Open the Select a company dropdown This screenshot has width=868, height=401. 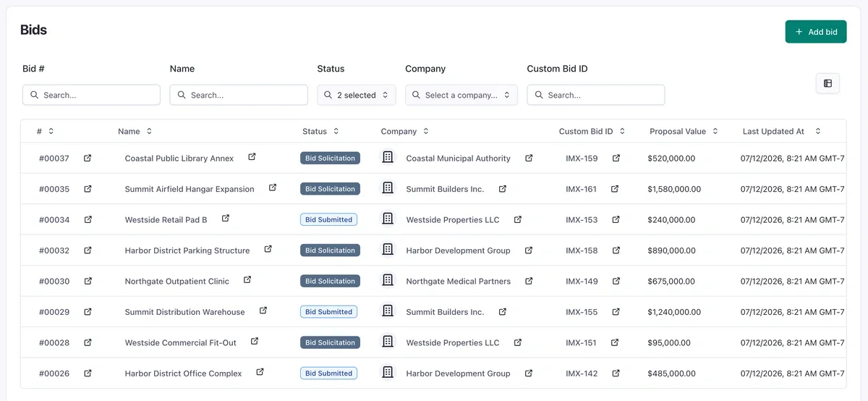point(461,95)
